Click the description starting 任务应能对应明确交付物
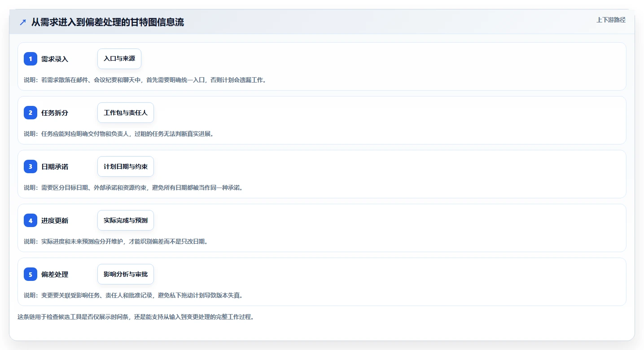 (x=118, y=134)
